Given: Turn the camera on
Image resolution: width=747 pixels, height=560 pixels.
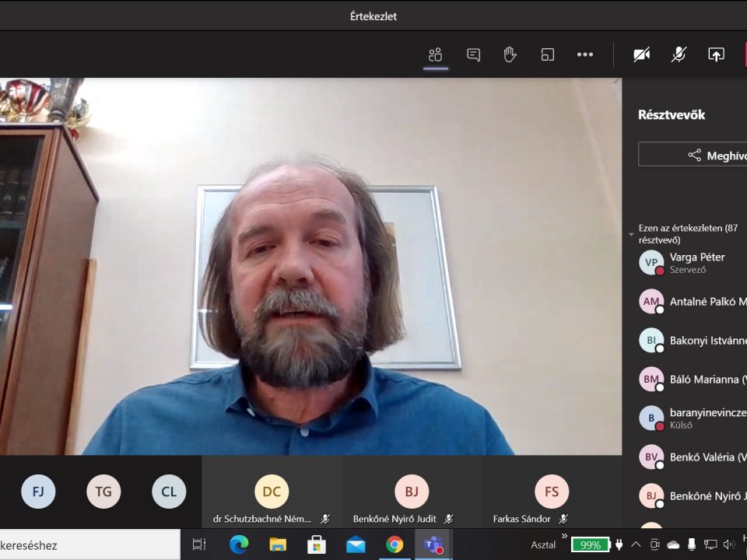Looking at the screenshot, I should [641, 54].
